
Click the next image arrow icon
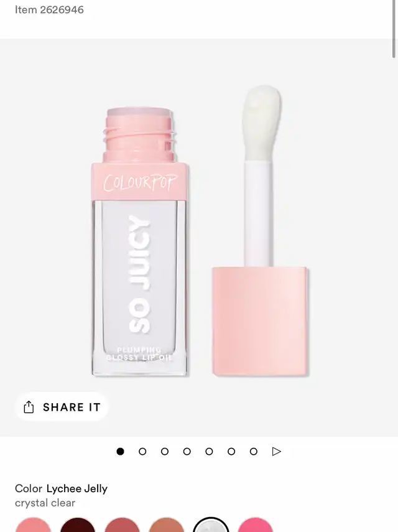pyautogui.click(x=277, y=451)
